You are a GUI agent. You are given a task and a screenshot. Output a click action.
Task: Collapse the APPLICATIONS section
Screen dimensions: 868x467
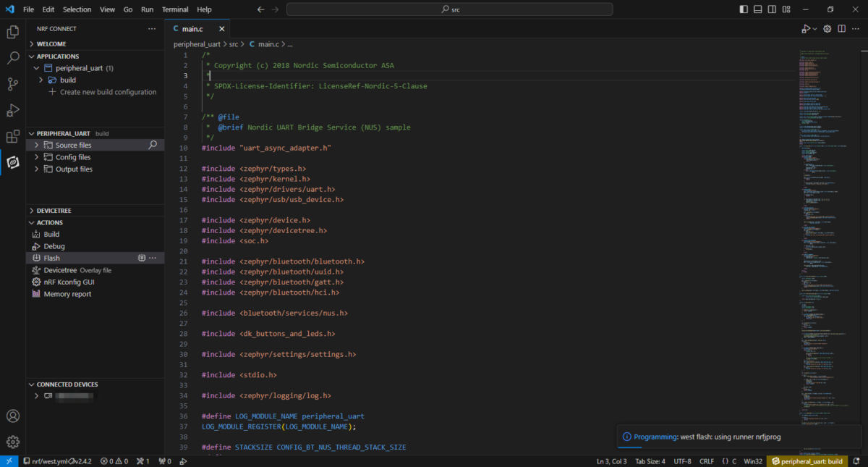(32, 56)
